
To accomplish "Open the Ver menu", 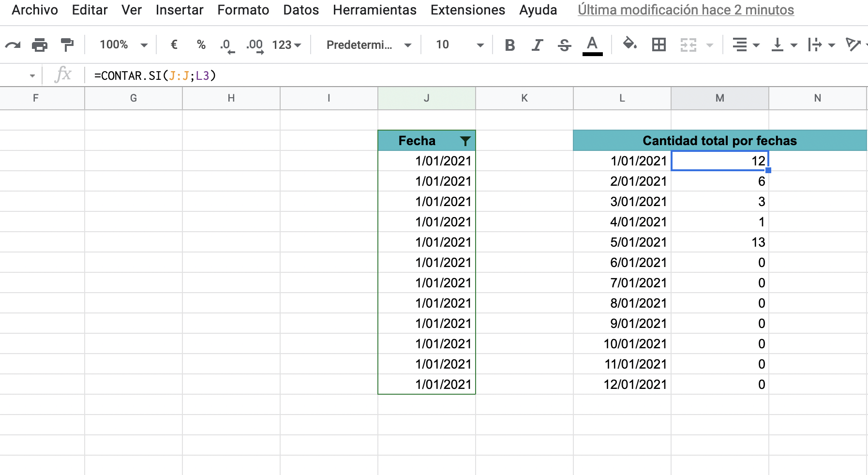I will pyautogui.click(x=132, y=10).
